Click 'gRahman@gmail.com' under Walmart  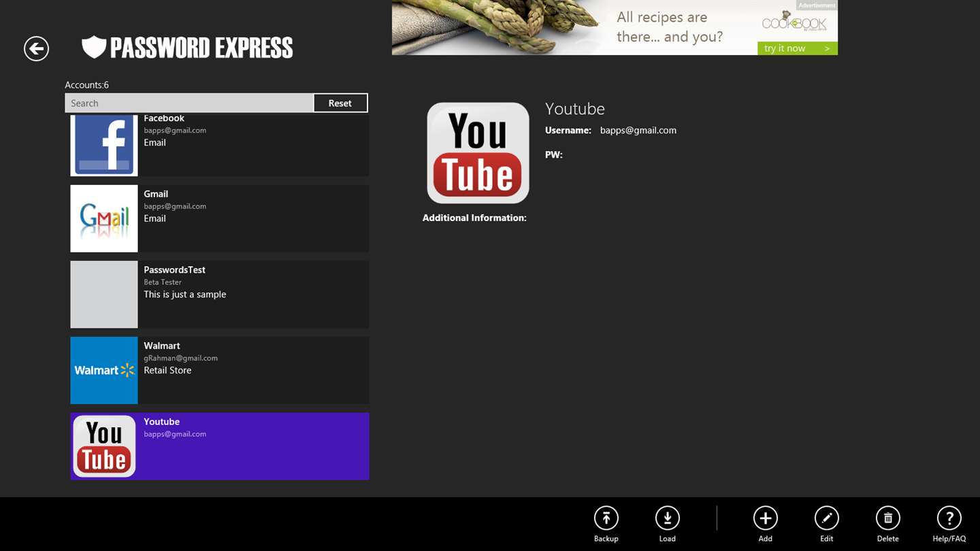click(180, 358)
